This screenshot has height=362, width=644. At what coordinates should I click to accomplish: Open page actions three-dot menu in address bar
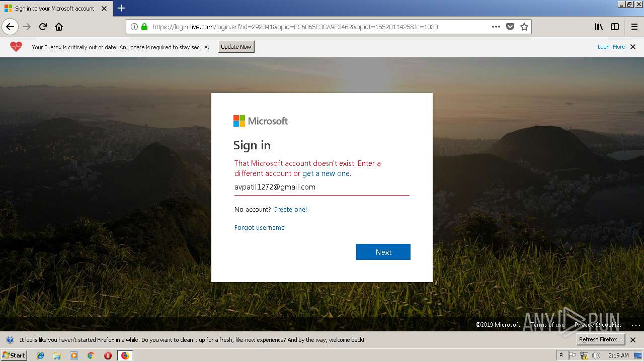[496, 27]
